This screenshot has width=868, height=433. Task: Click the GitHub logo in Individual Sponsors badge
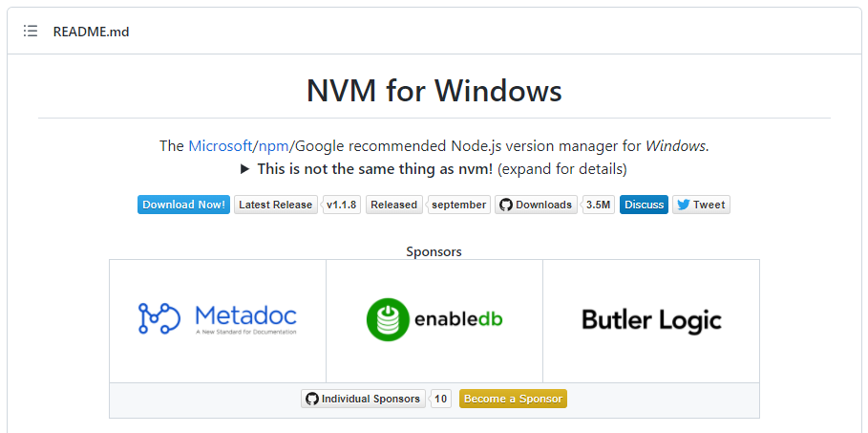click(x=312, y=399)
